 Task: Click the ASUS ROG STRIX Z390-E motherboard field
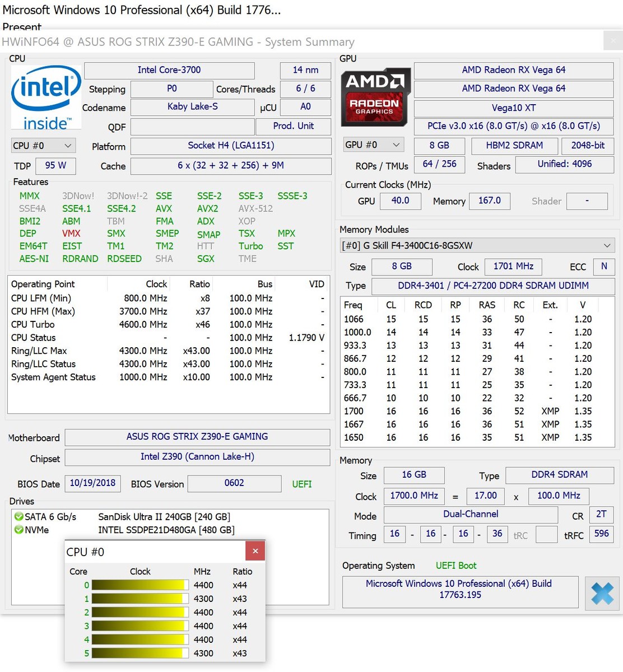pyautogui.click(x=197, y=437)
